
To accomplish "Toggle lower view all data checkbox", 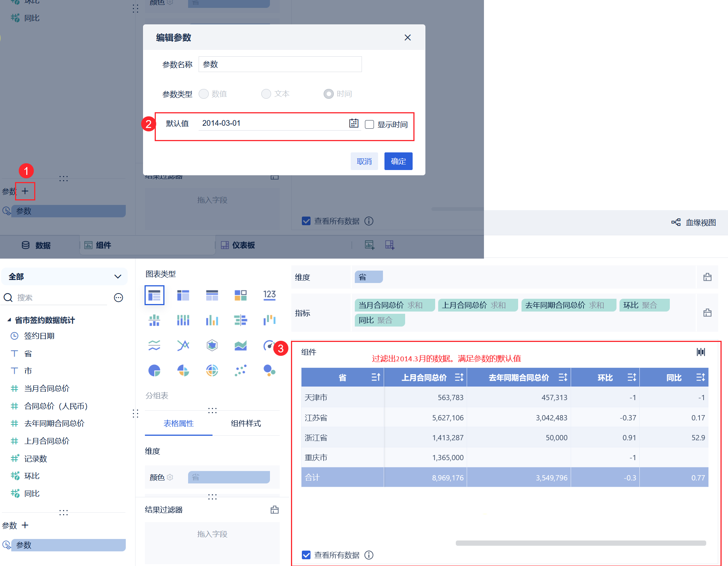I will click(306, 555).
